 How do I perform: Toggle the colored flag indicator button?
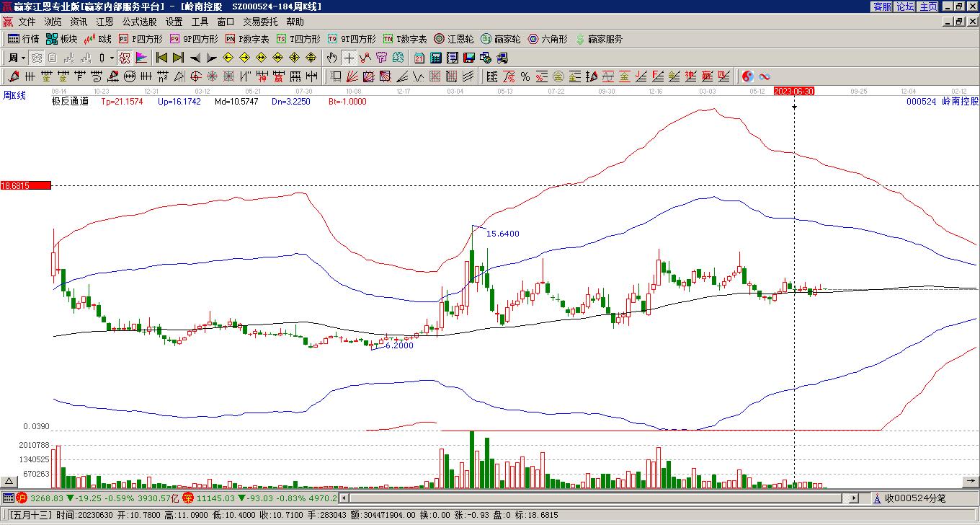pos(141,58)
